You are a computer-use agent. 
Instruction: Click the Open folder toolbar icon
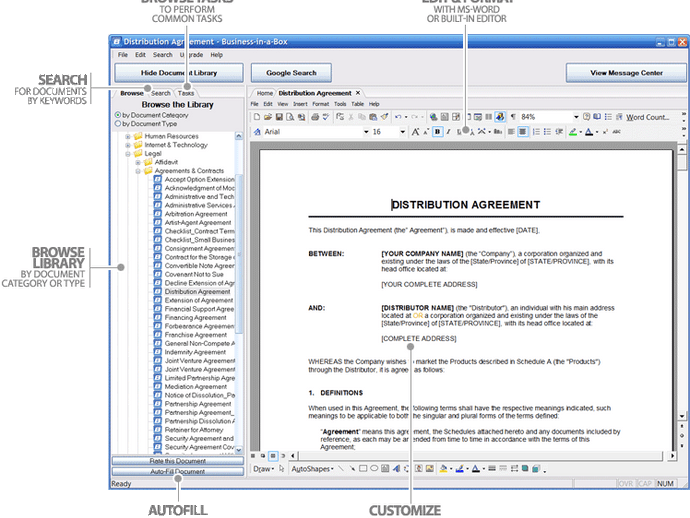pyautogui.click(x=268, y=117)
